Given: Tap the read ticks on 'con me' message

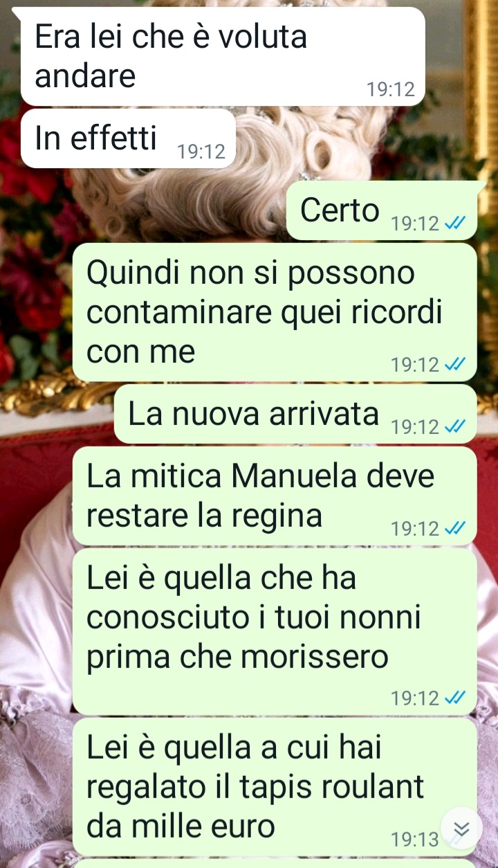Looking at the screenshot, I should pos(456,365).
